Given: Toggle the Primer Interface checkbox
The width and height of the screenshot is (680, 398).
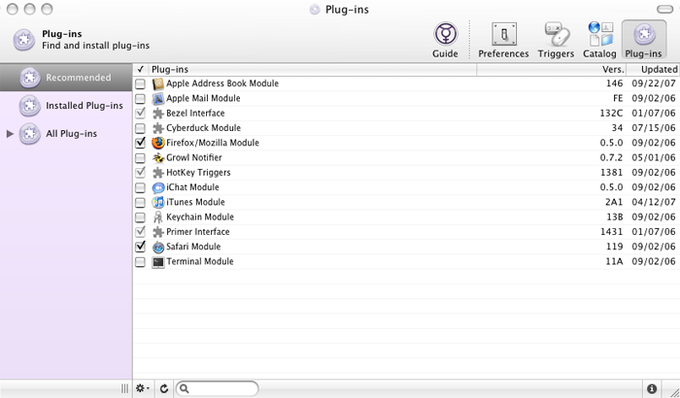Looking at the screenshot, I should [140, 232].
